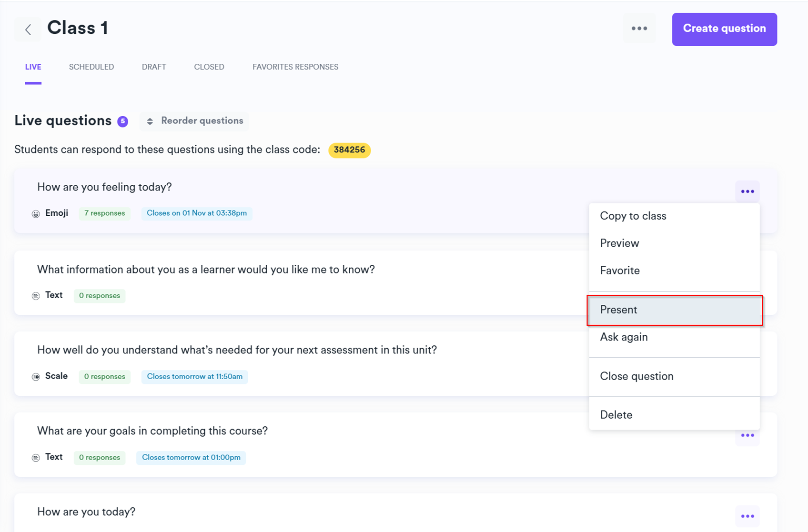
Task: Open three-dot menu for 'How are you today?'
Action: click(x=747, y=516)
